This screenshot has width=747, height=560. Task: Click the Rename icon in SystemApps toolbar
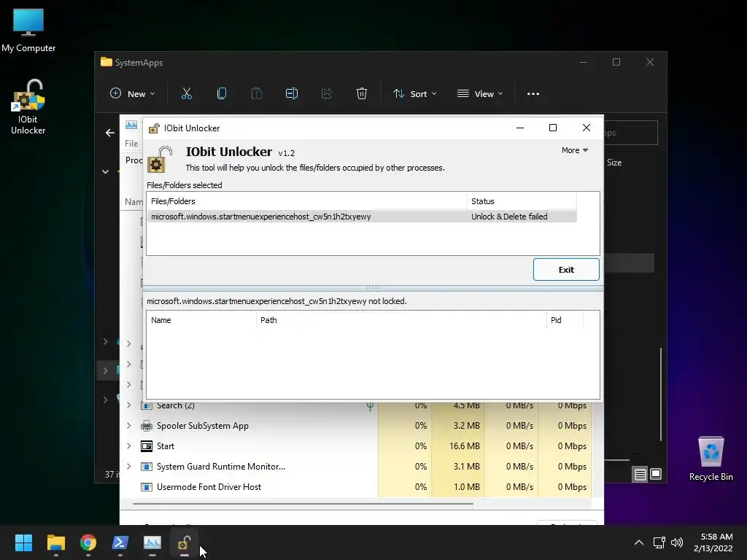click(292, 94)
